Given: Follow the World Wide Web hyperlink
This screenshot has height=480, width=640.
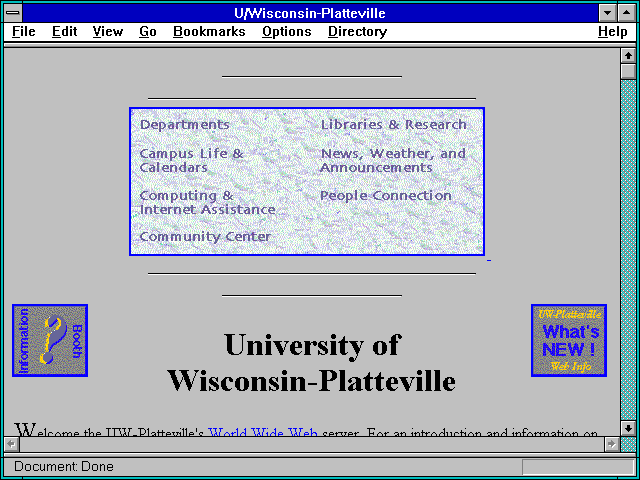Looking at the screenshot, I should pos(263,432).
